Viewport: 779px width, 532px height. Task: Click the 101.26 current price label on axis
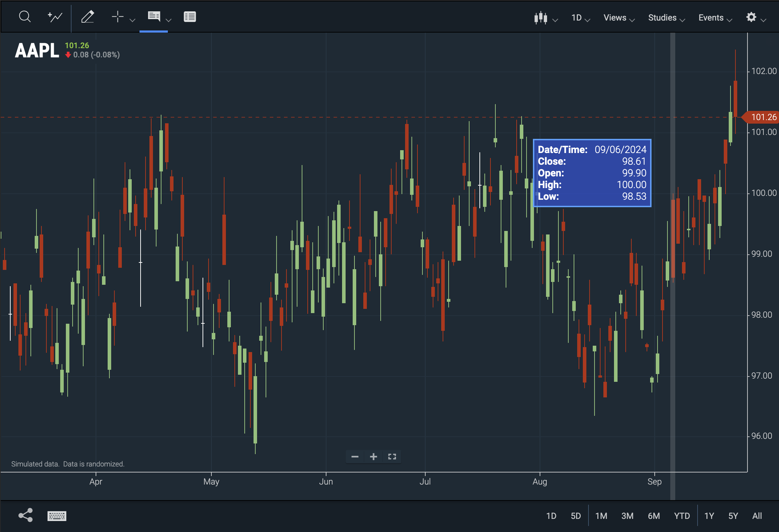point(761,117)
